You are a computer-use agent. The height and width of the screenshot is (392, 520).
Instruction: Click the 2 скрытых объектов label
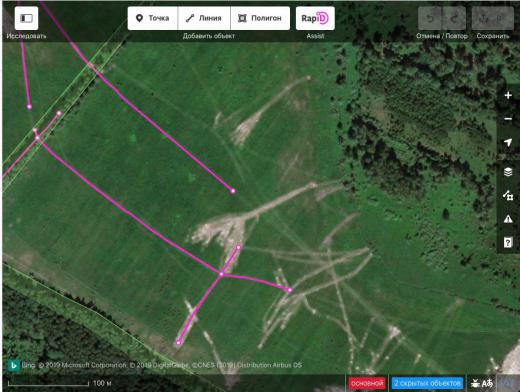coord(427,383)
